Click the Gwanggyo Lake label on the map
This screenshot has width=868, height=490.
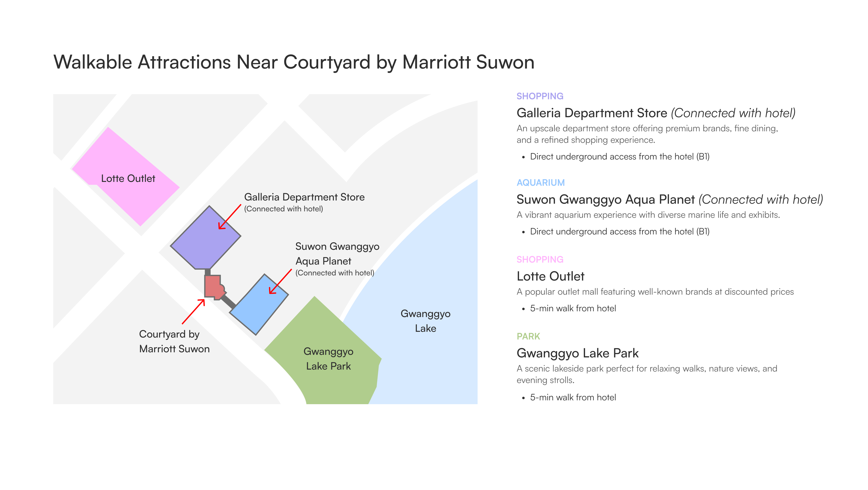tap(425, 321)
